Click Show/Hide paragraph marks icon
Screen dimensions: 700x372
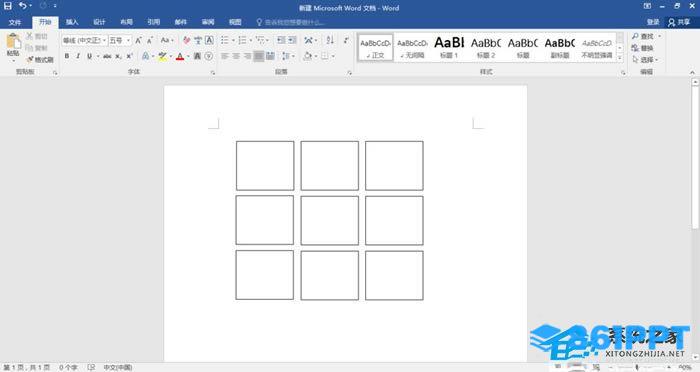346,40
